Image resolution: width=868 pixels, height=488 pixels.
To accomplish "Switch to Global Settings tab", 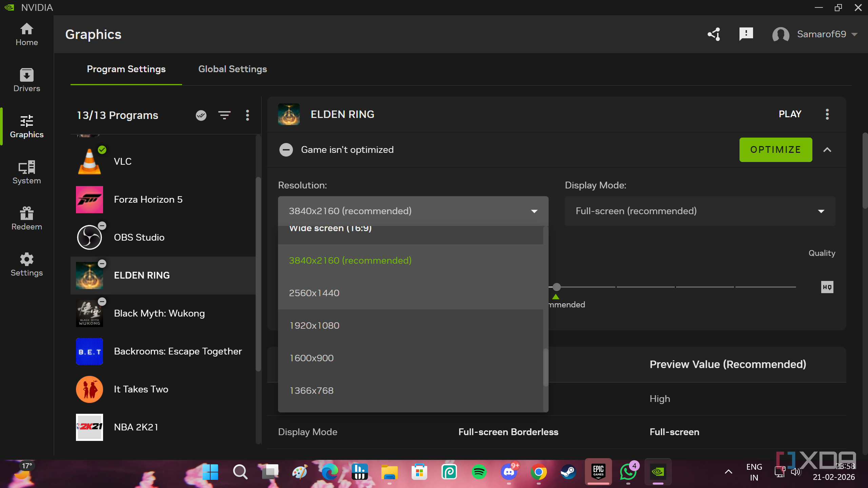I will 232,69.
